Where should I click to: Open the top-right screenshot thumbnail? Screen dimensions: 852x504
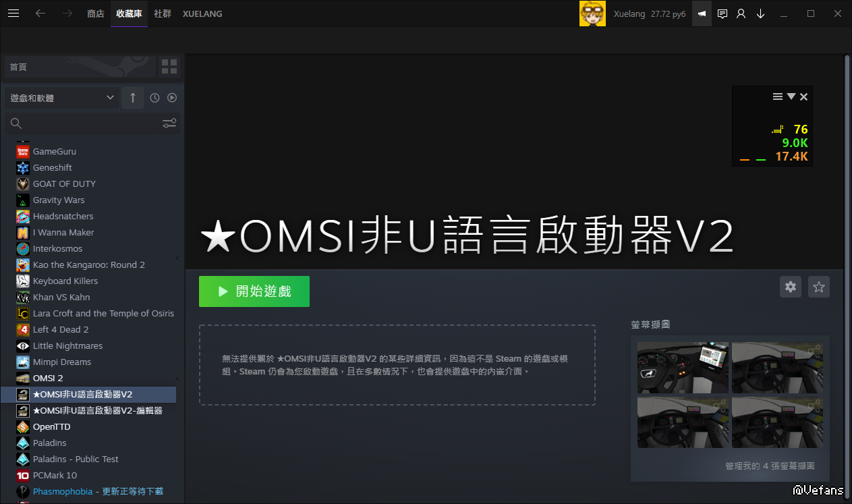(x=777, y=367)
